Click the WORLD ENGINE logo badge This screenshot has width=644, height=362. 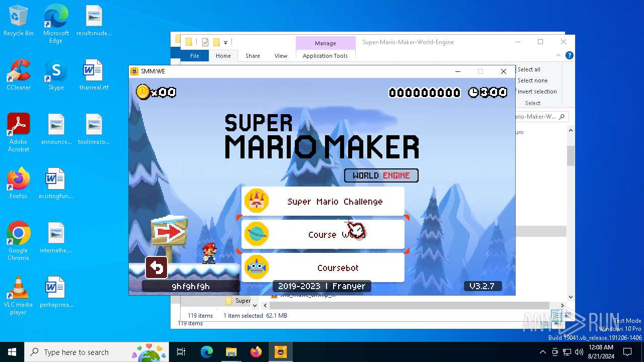pos(381,175)
